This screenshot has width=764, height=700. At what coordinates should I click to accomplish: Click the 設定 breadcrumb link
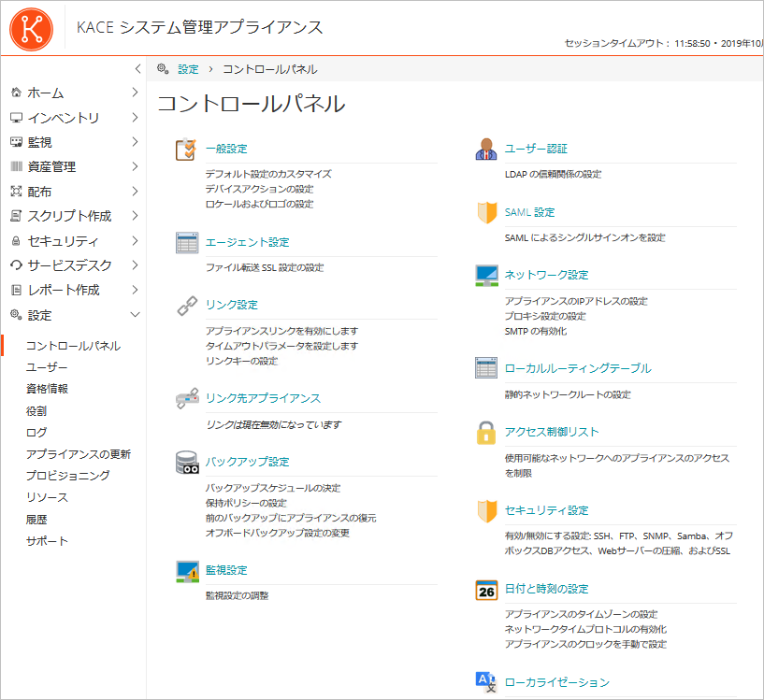(x=188, y=69)
